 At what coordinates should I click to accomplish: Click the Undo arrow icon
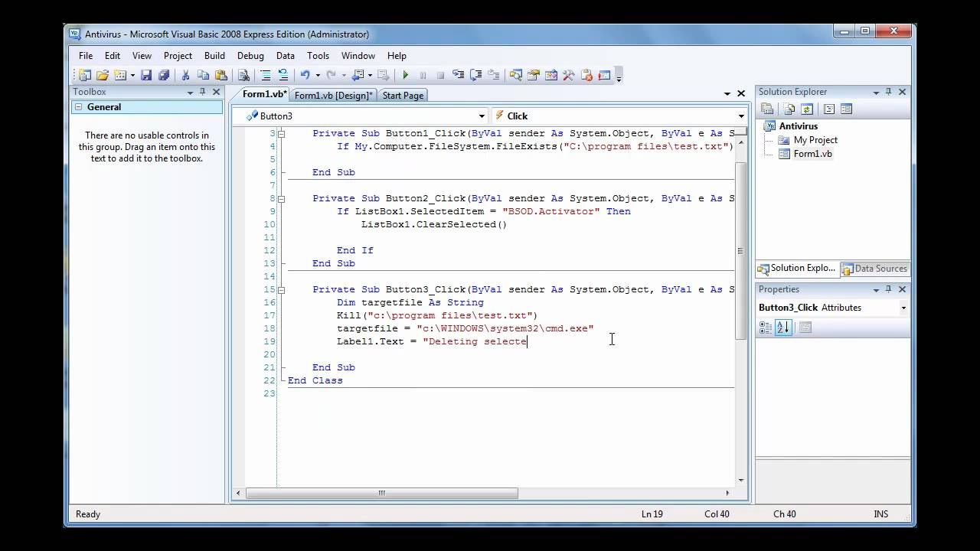[x=305, y=75]
